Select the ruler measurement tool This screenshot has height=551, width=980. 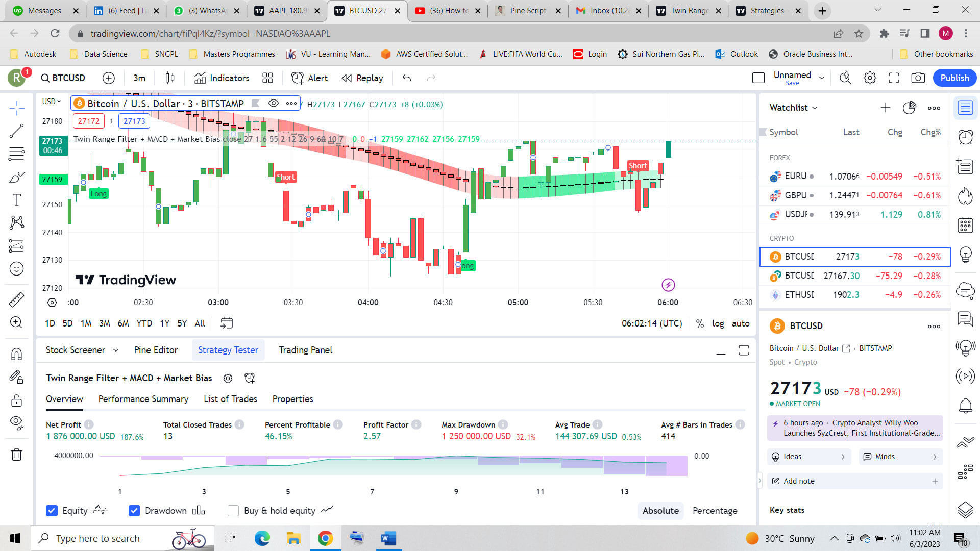pyautogui.click(x=17, y=299)
